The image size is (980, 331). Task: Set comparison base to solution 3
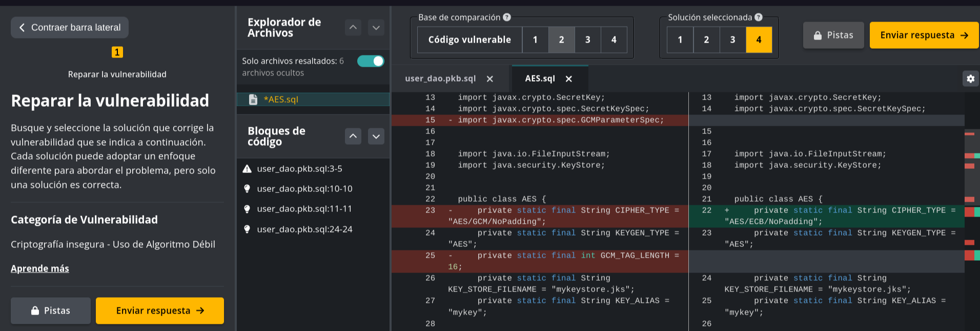[x=587, y=40]
